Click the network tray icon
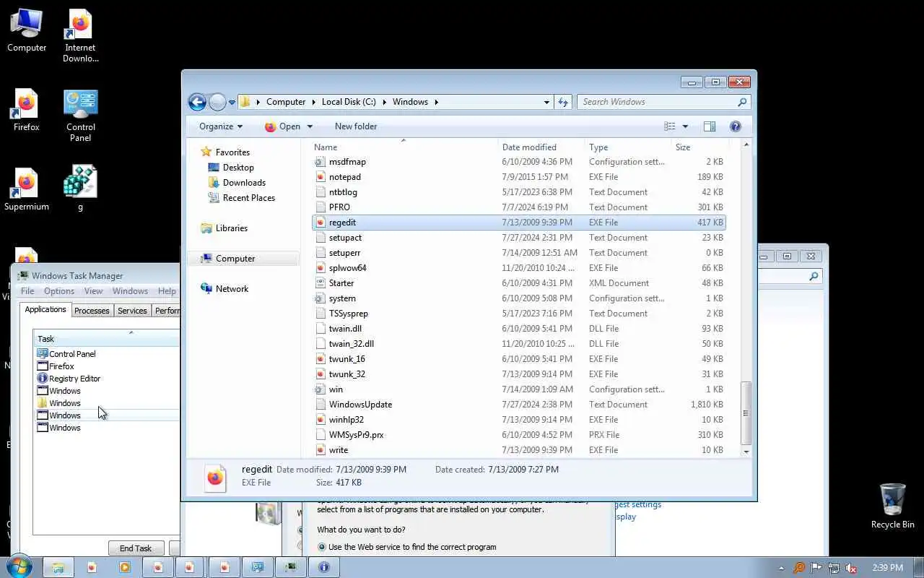The width and height of the screenshot is (924, 578). tap(834, 568)
